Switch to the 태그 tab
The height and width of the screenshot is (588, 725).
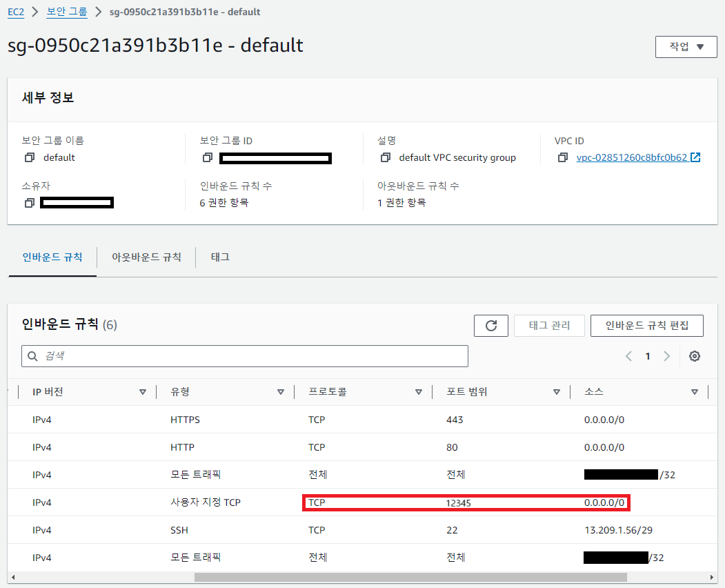[x=221, y=257]
